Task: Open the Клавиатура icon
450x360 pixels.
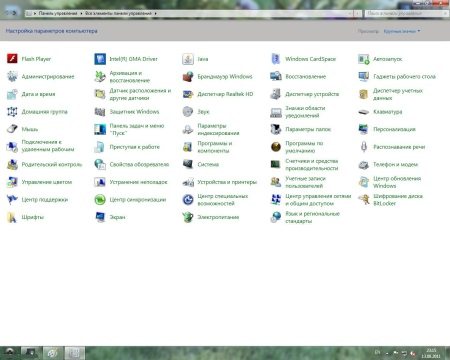Action: 364,112
